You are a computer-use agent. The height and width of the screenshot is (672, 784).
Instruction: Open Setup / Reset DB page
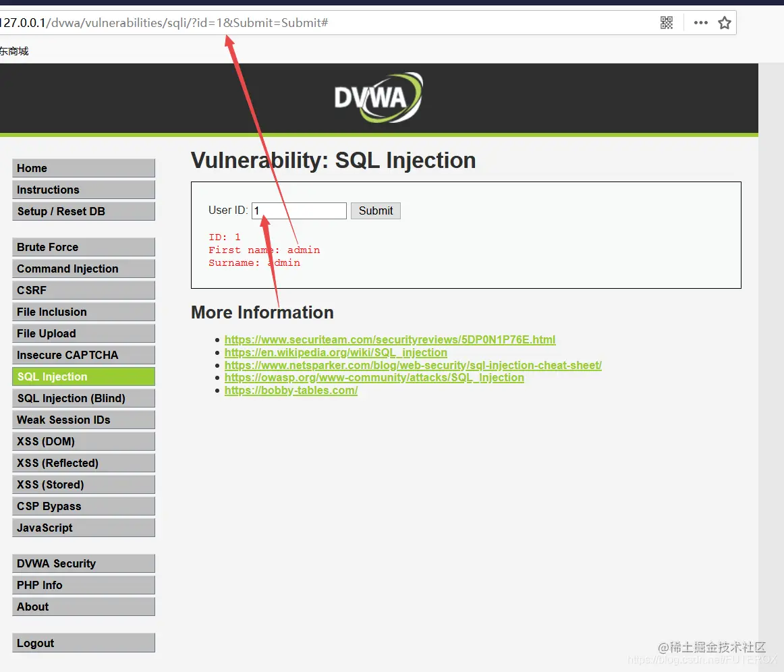point(84,211)
